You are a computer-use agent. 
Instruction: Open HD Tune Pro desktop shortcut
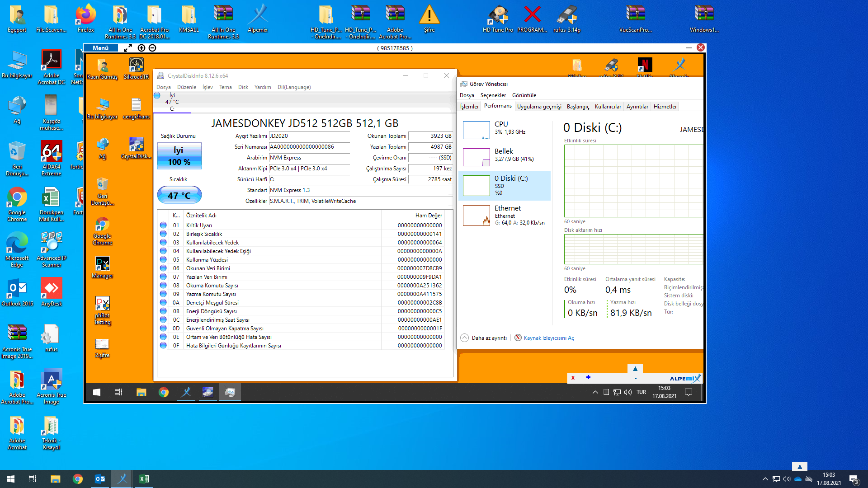498,19
